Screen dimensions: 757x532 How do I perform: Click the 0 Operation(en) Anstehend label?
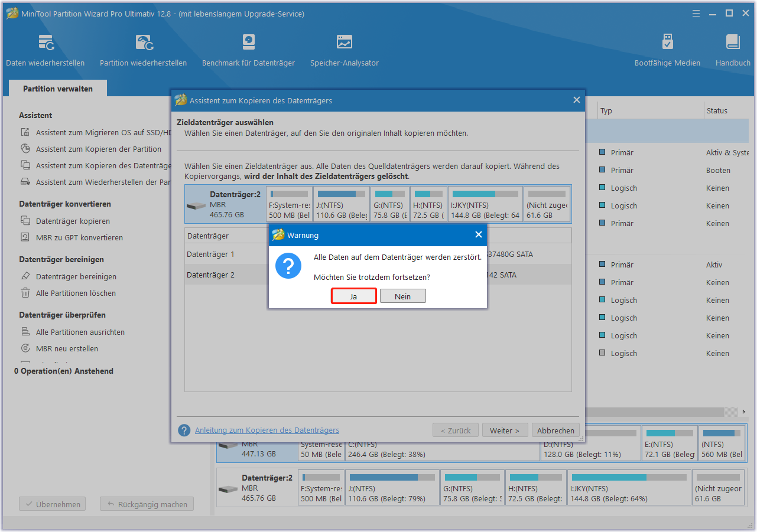click(x=64, y=371)
